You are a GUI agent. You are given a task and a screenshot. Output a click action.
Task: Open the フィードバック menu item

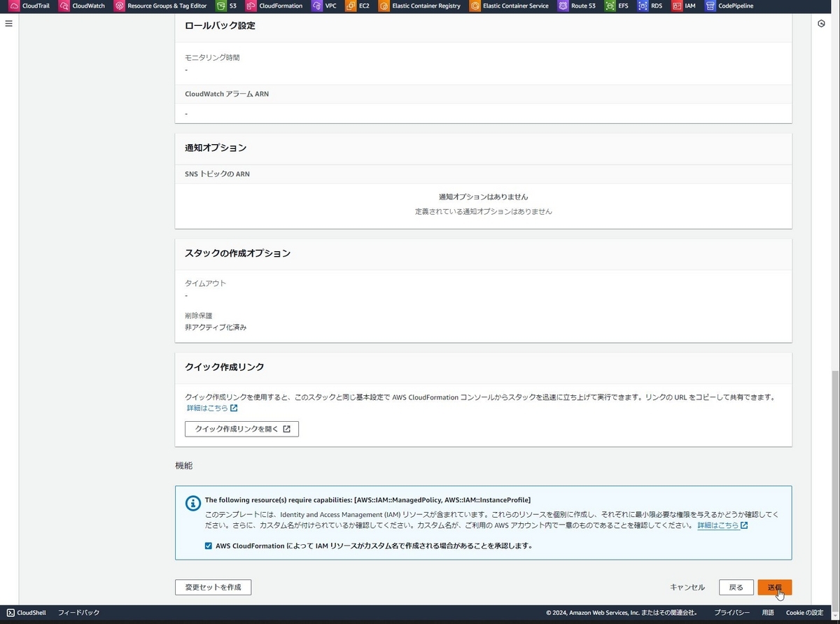[x=78, y=612]
